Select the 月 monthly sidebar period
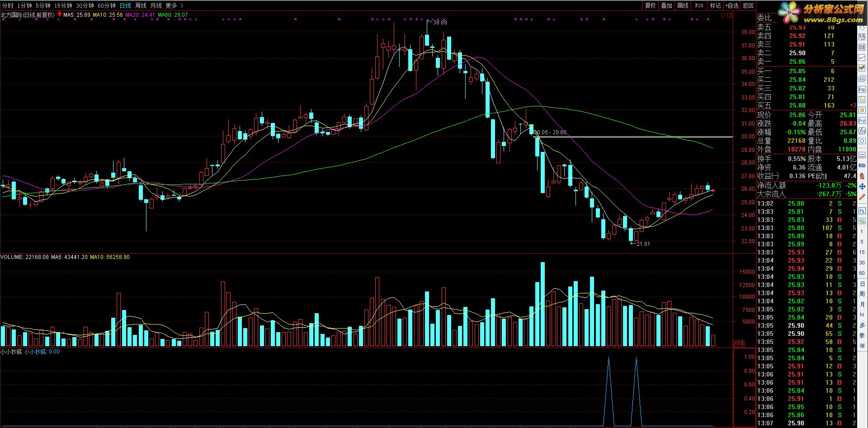868x428 pixels. pyautogui.click(x=862, y=304)
